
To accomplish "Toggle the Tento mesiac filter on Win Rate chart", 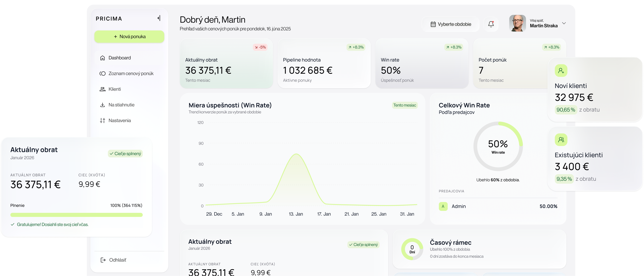I will [x=405, y=105].
